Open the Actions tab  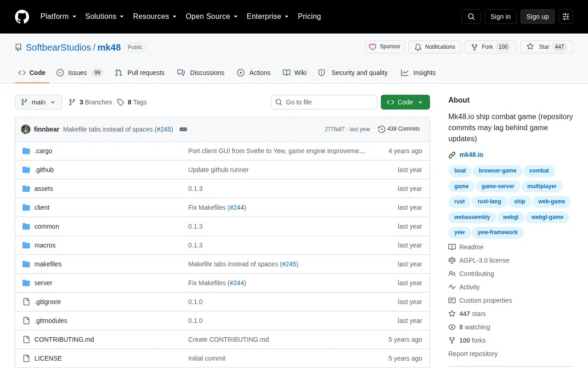tap(254, 73)
